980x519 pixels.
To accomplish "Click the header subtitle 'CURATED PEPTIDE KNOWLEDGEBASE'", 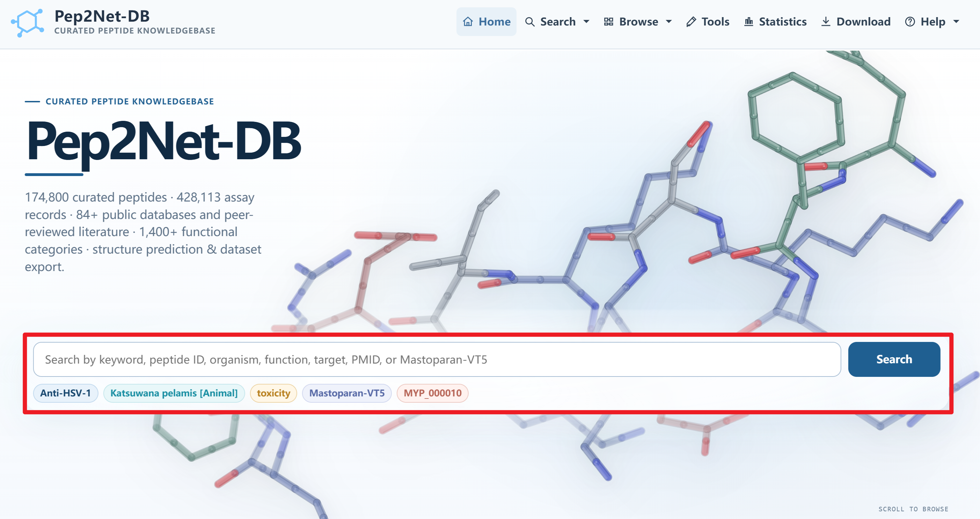I will [135, 31].
